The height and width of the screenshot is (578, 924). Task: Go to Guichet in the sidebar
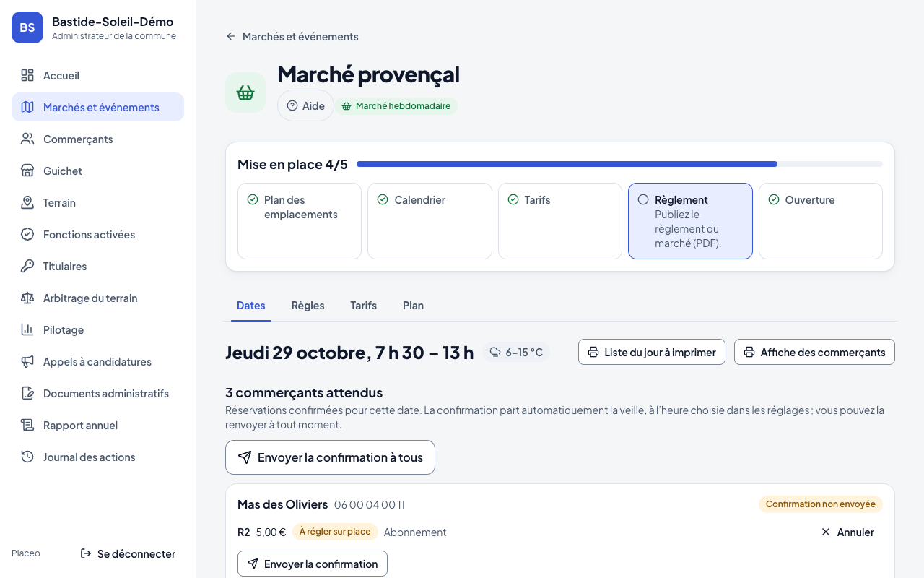(97, 171)
